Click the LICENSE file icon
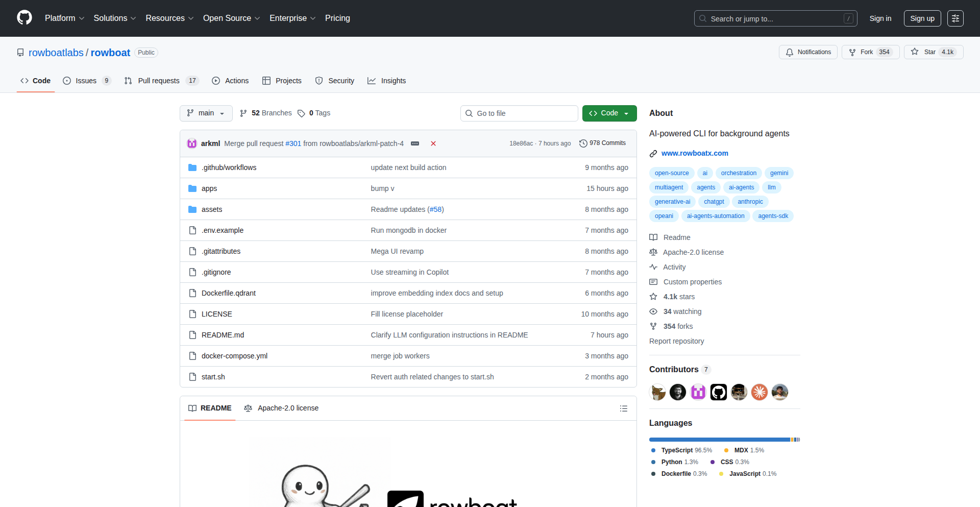This screenshot has width=980, height=507. point(192,314)
